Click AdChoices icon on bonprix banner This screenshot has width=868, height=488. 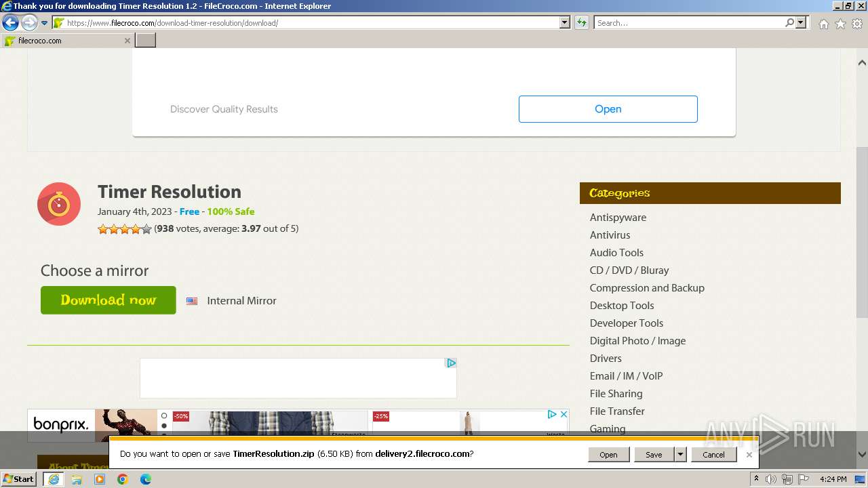point(552,414)
